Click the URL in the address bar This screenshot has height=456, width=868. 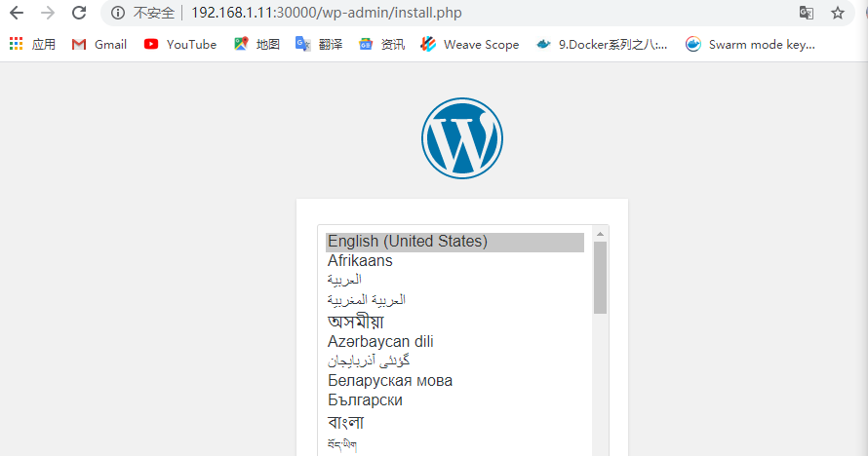(327, 13)
